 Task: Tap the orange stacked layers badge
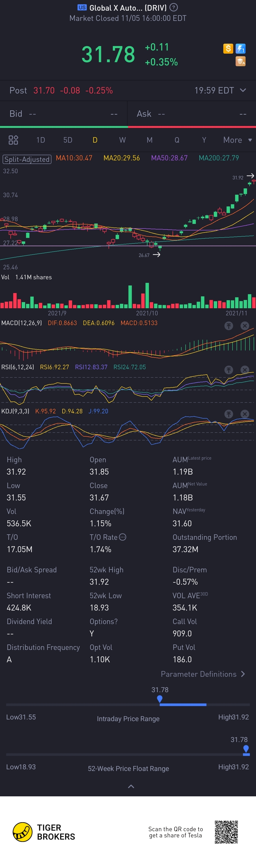[241, 61]
